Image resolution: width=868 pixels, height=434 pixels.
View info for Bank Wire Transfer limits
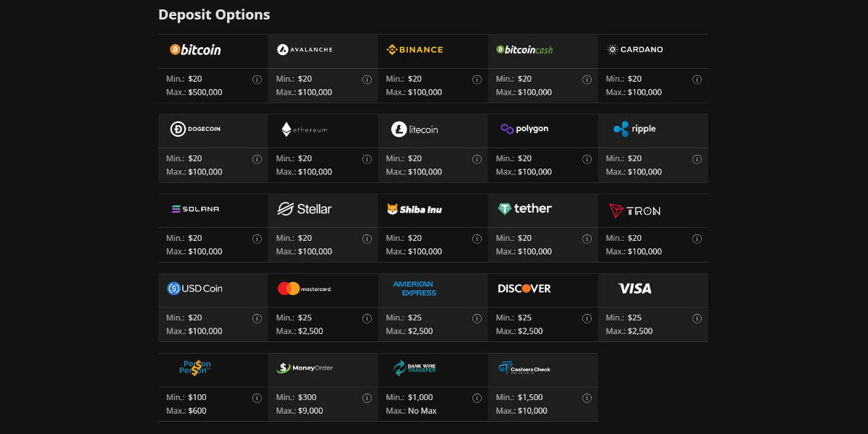[477, 398]
